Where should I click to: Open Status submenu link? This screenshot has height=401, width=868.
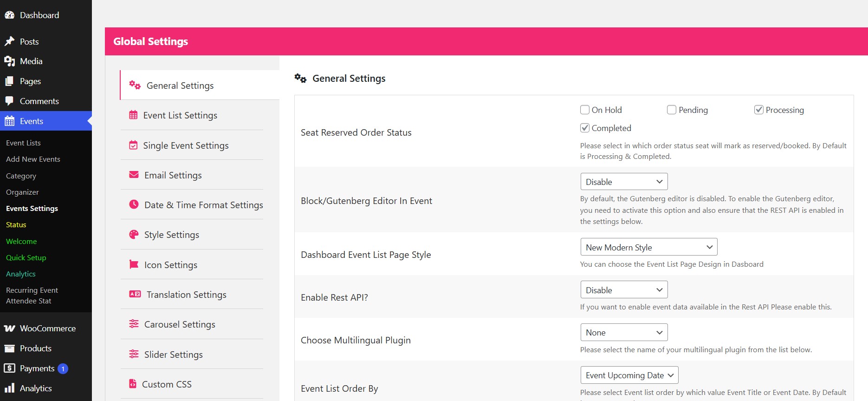tap(16, 224)
